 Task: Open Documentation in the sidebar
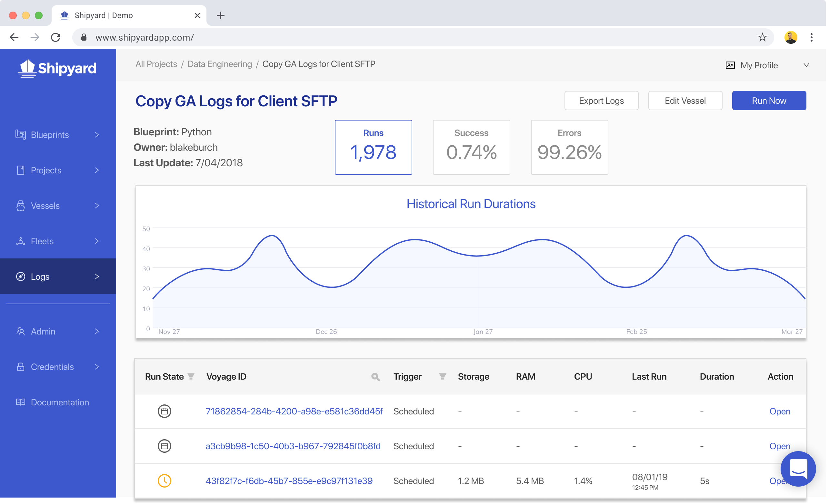point(58,402)
